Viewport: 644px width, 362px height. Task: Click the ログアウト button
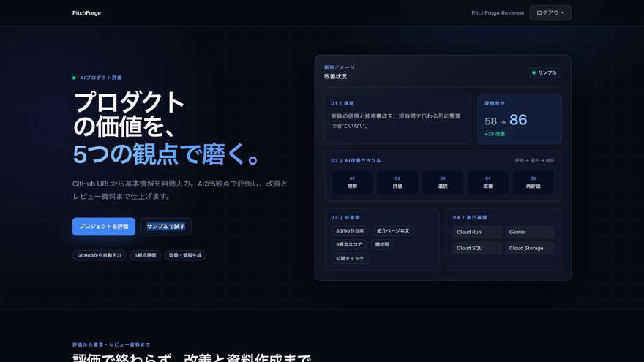click(550, 13)
